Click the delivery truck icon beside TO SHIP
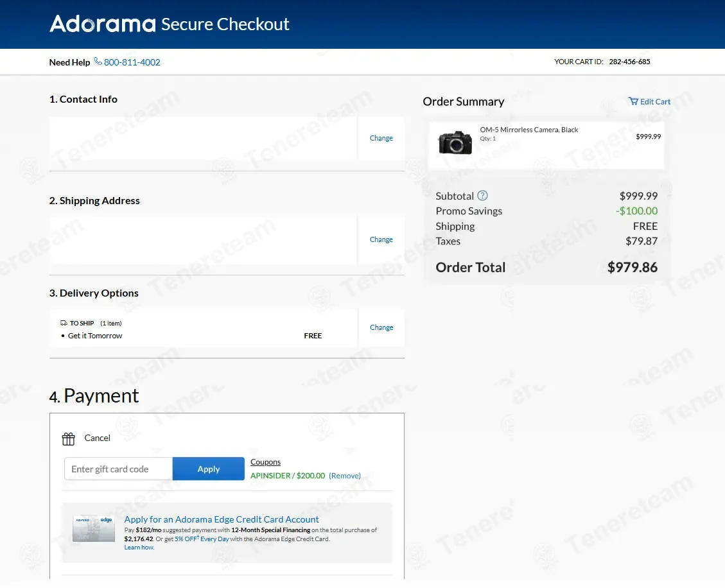This screenshot has height=588, width=725. pos(64,323)
